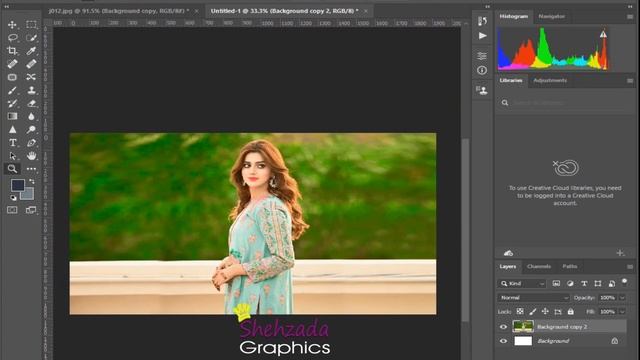Screen dimensions: 640x360
Task: Filter for shape layers
Action: 598,283
